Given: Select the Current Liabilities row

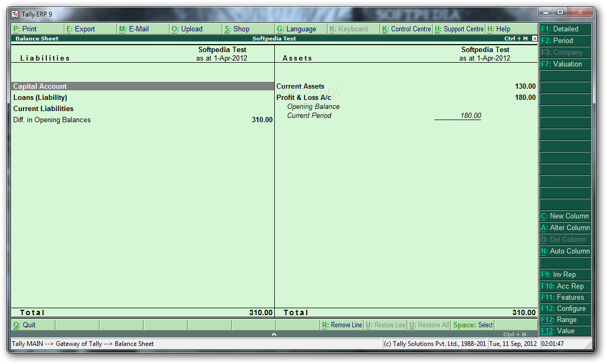Looking at the screenshot, I should (x=142, y=109).
